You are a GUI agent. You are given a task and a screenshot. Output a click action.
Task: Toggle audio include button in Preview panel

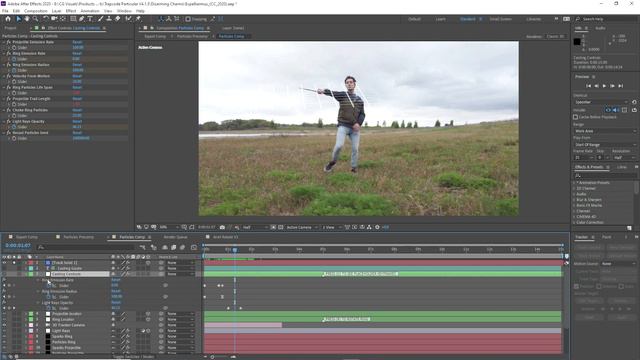coord(616,110)
